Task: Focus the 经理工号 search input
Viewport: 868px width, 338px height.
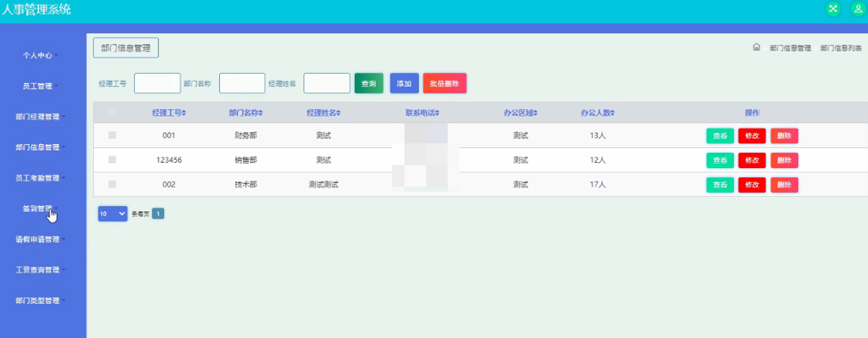Action: [157, 84]
